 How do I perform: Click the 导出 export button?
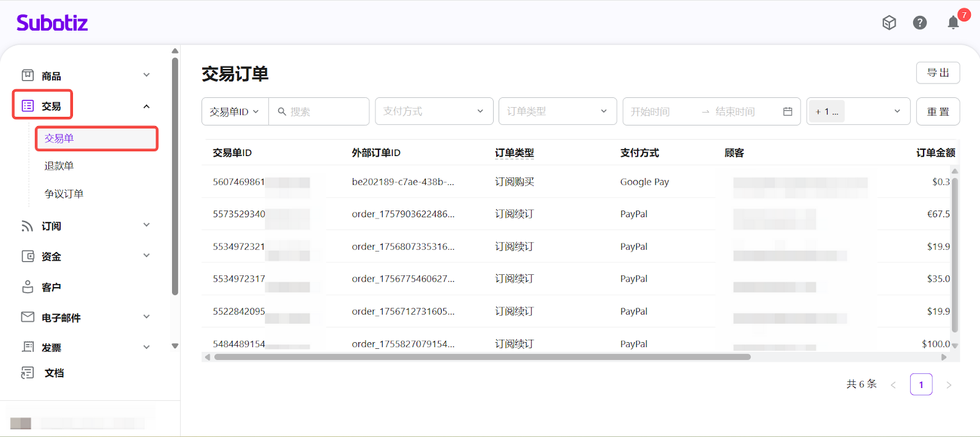938,73
